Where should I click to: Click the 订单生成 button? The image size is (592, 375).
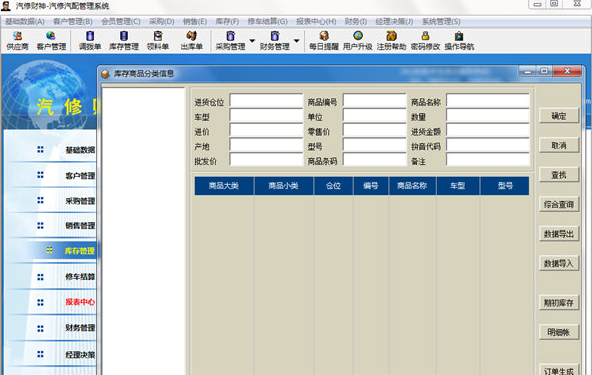(559, 370)
